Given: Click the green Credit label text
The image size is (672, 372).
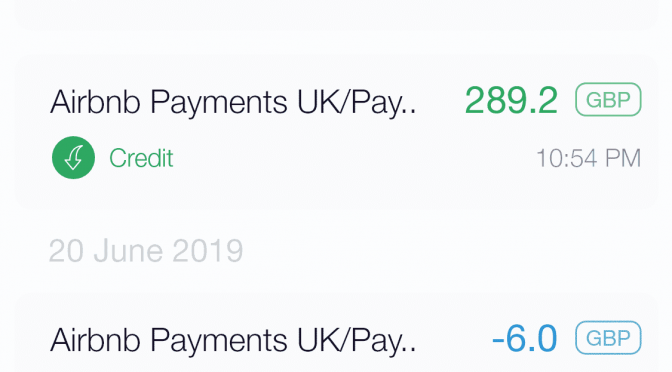Looking at the screenshot, I should (141, 158).
